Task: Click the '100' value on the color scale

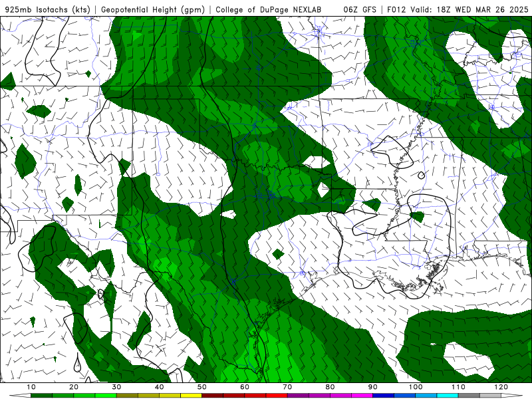Action: (x=416, y=387)
